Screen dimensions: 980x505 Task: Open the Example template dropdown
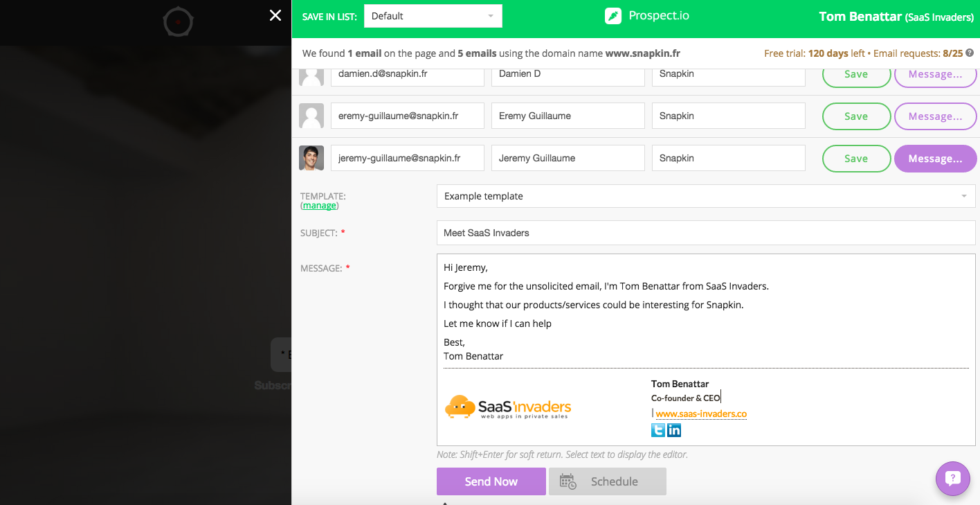pyautogui.click(x=706, y=196)
